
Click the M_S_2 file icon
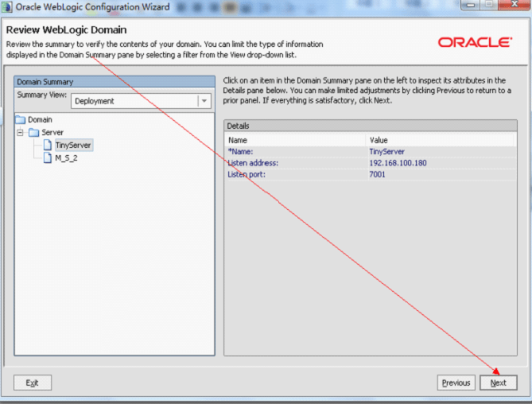[48, 157]
